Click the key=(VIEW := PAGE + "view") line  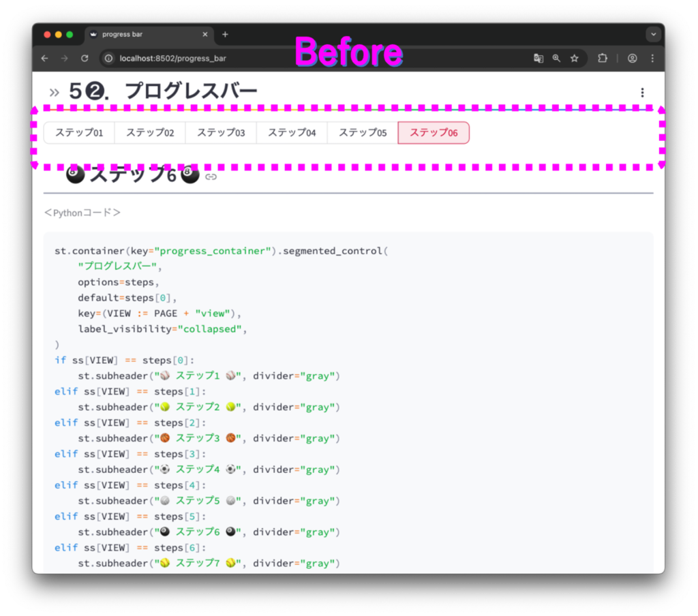coord(160,313)
